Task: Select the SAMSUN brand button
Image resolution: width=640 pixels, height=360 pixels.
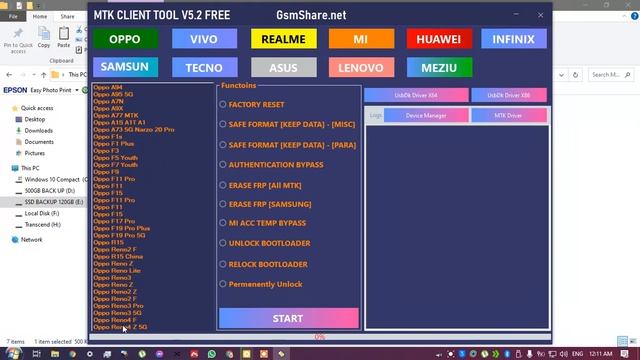Action: pyautogui.click(x=125, y=67)
